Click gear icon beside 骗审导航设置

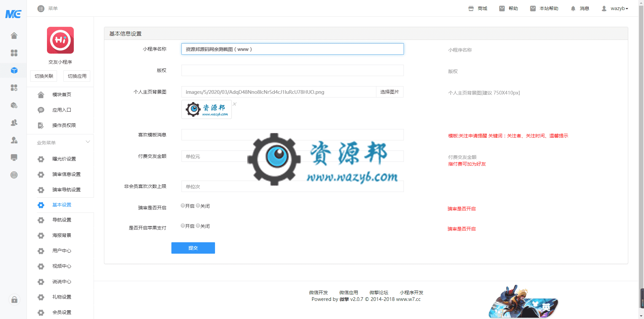tap(41, 190)
